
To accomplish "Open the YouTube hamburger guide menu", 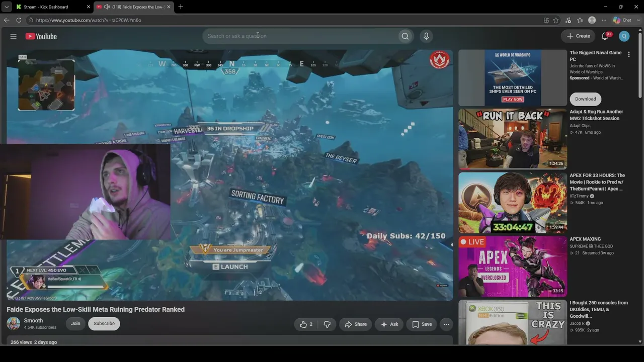I will click(14, 36).
